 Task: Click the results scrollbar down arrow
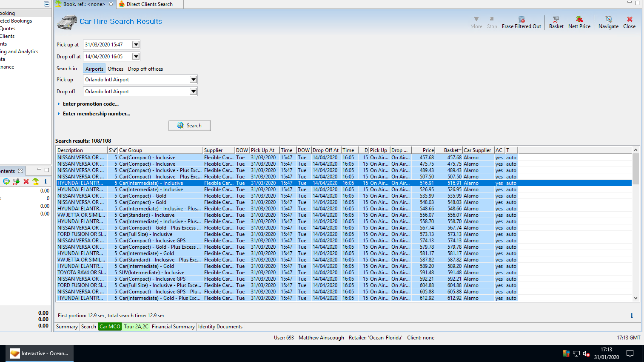(x=635, y=298)
